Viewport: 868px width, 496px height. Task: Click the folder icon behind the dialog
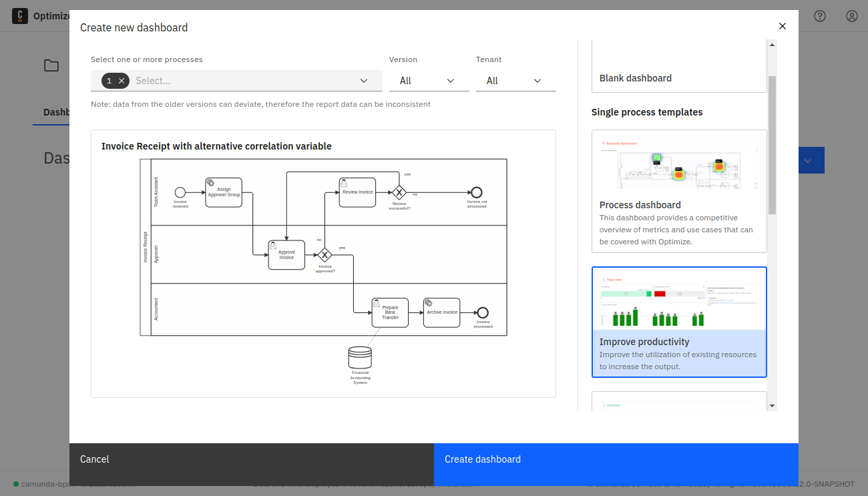(x=51, y=65)
